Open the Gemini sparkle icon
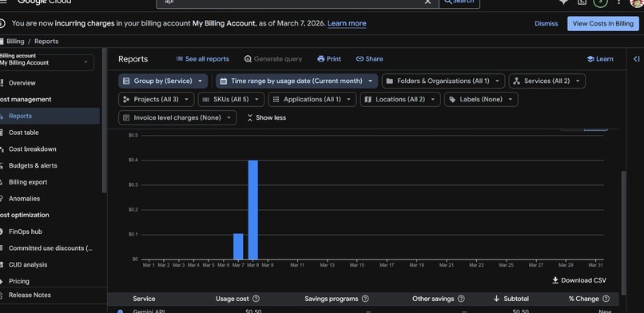 tap(564, 2)
